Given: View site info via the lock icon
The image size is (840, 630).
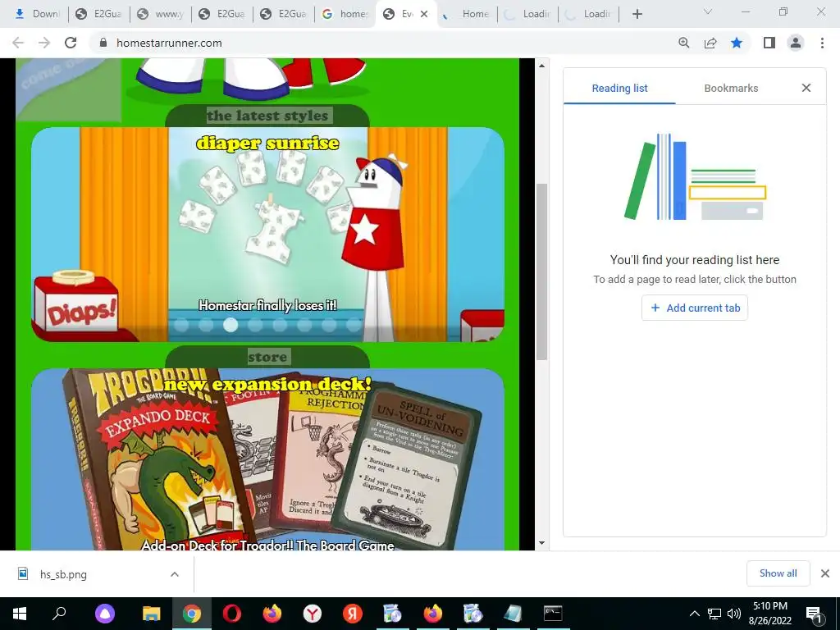Looking at the screenshot, I should coord(103,43).
